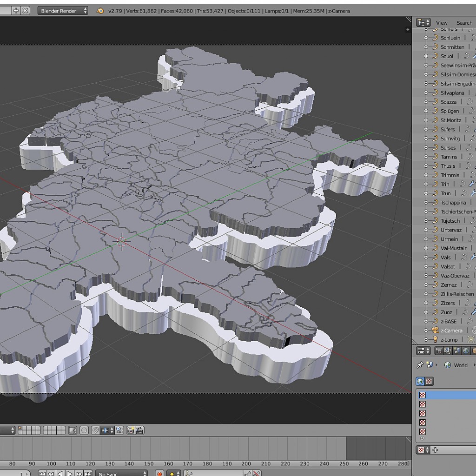Pin the current properties context
Screen dimensions: 476x476
(x=420, y=365)
